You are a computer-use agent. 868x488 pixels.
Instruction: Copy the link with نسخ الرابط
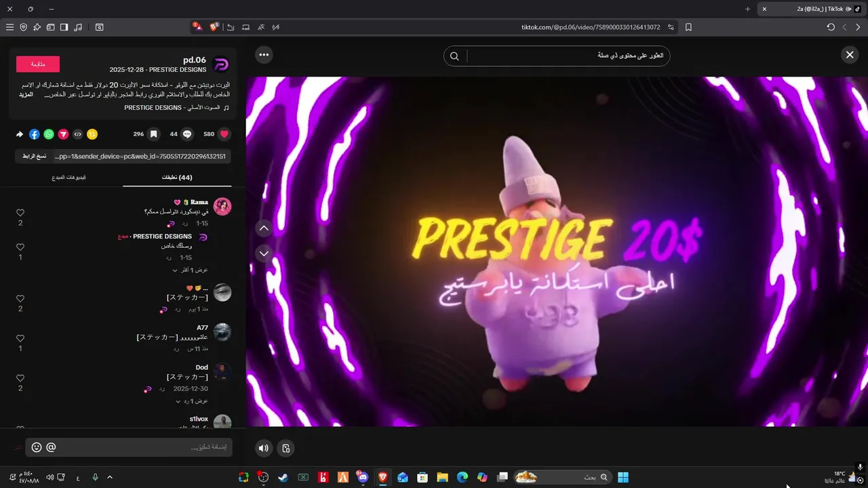click(x=34, y=156)
